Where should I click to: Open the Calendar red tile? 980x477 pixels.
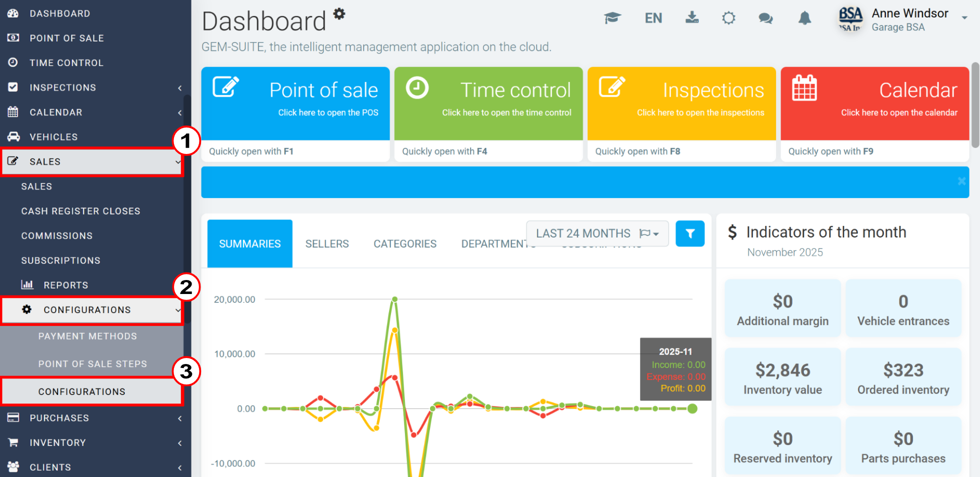874,103
